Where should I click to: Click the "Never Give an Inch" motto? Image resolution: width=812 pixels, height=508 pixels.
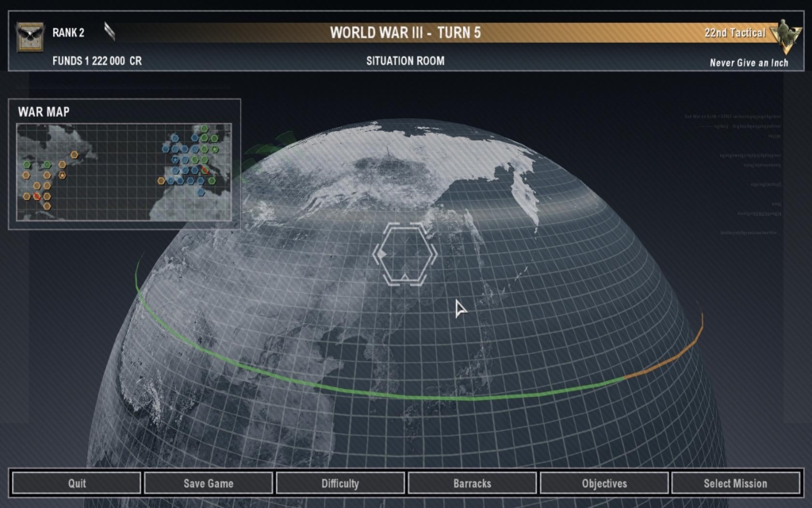(749, 63)
